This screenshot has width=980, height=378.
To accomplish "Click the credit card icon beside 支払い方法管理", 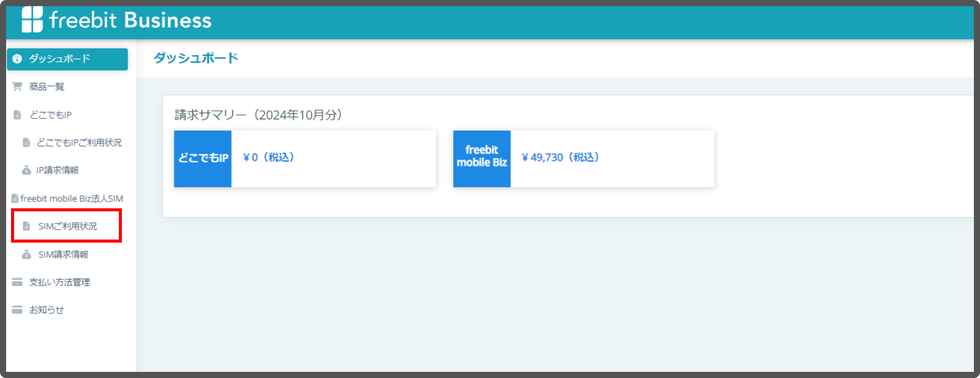I will pyautogui.click(x=17, y=282).
